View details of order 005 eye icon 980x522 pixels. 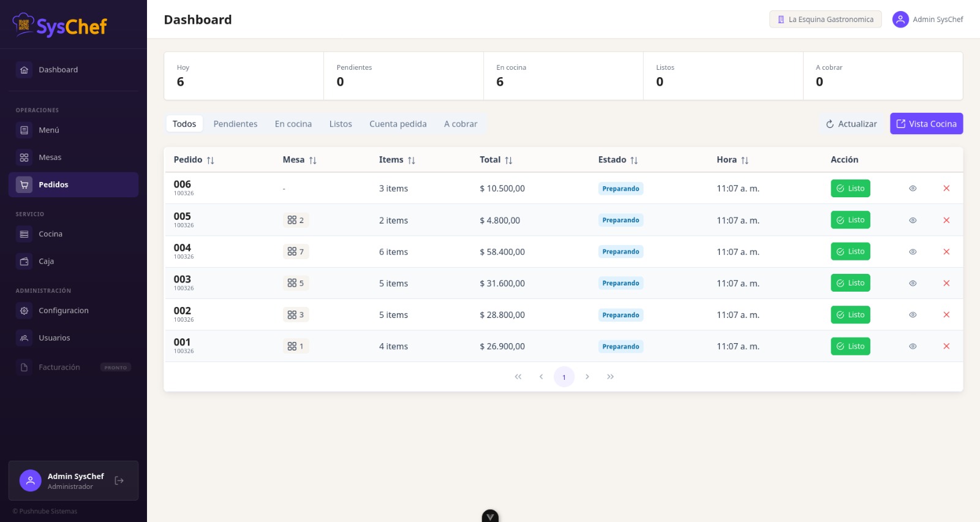(x=913, y=220)
